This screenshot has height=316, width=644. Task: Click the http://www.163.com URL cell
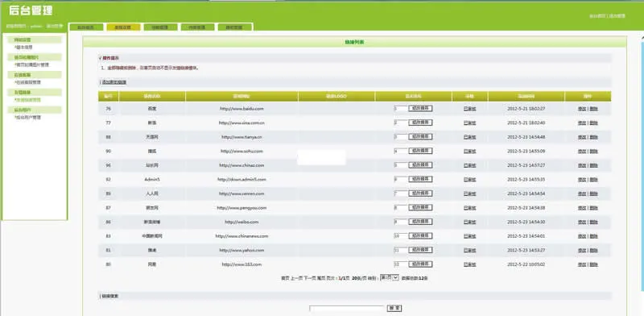242,264
